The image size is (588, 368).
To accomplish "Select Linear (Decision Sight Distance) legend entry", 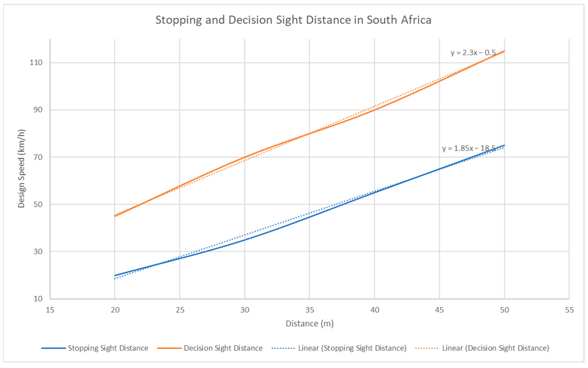I will click(x=495, y=348).
